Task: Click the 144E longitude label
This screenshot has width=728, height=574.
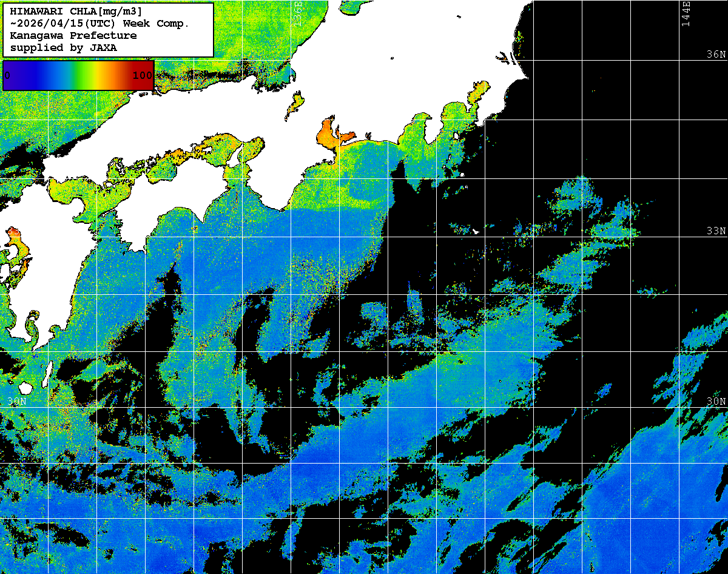Action: [x=686, y=13]
